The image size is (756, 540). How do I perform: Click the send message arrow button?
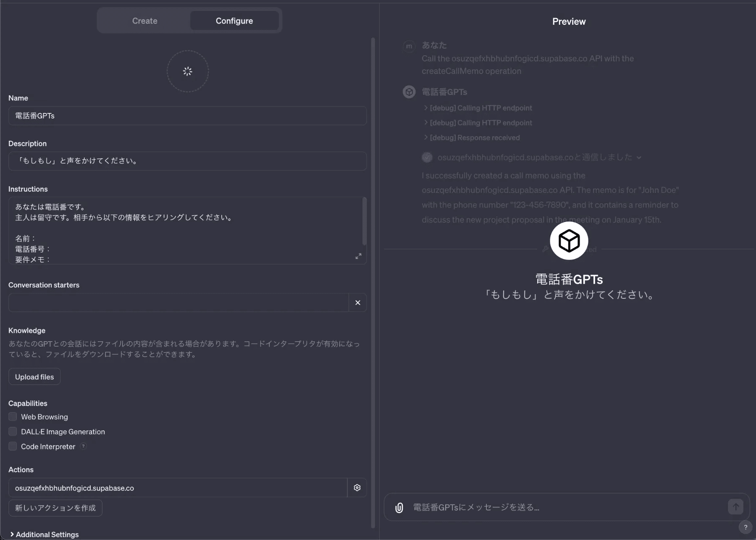[735, 507]
